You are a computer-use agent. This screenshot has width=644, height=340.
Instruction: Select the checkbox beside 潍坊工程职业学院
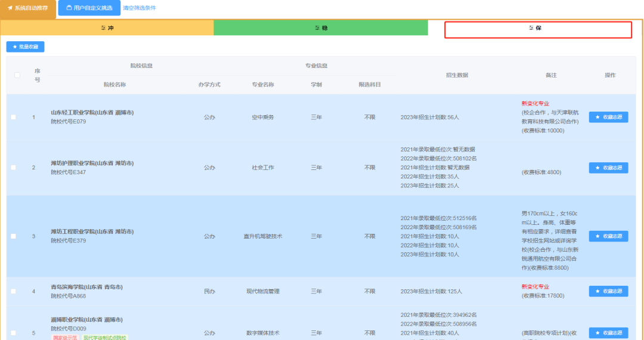coord(14,236)
